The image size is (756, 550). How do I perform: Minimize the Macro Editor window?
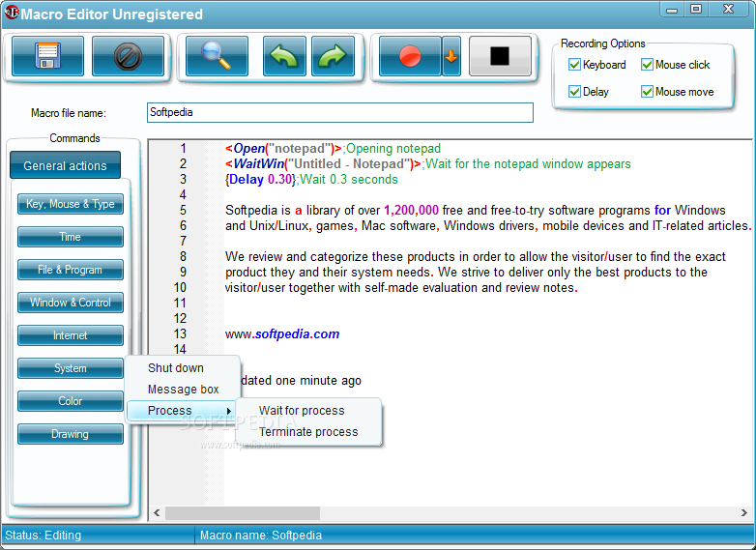coord(672,9)
